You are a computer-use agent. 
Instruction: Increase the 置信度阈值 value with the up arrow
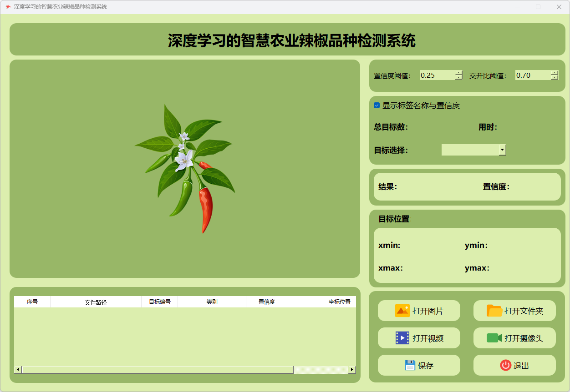pyautogui.click(x=459, y=73)
